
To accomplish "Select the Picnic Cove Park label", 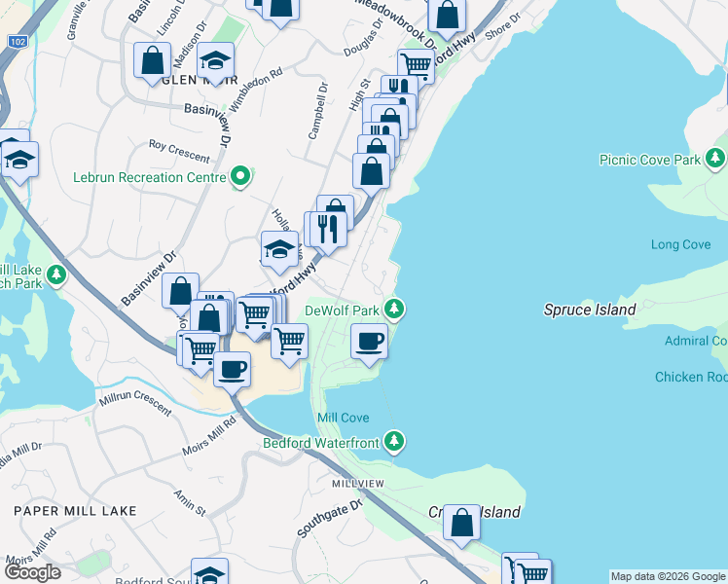I will [649, 160].
